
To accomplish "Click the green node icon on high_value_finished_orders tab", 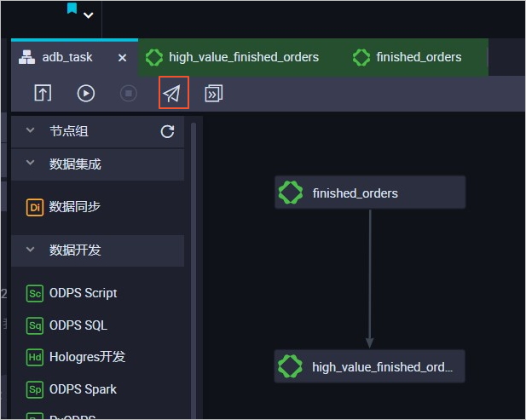I will 154,57.
